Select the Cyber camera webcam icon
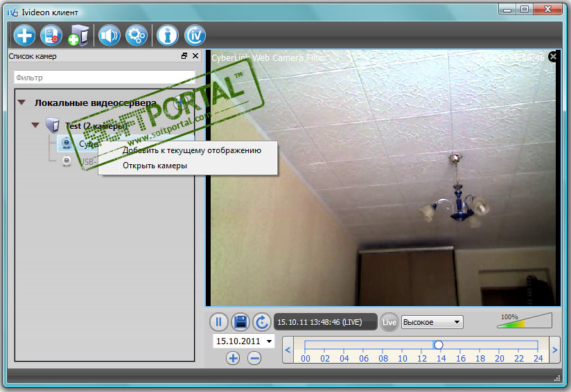The image size is (571, 392). [67, 144]
